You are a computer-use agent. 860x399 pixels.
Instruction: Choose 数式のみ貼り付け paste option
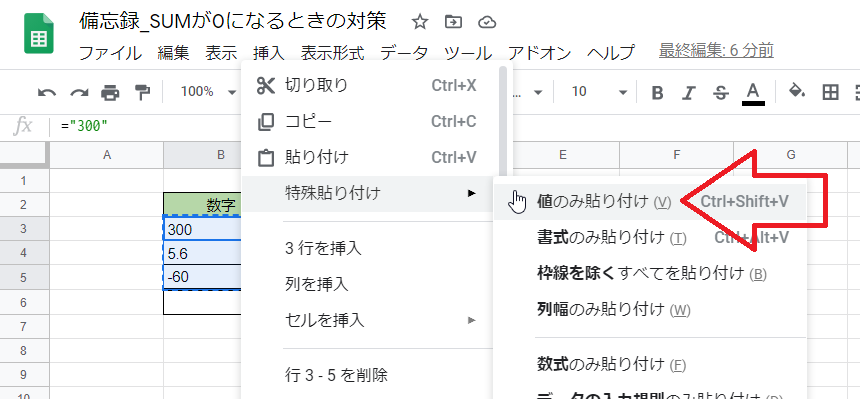click(650, 363)
